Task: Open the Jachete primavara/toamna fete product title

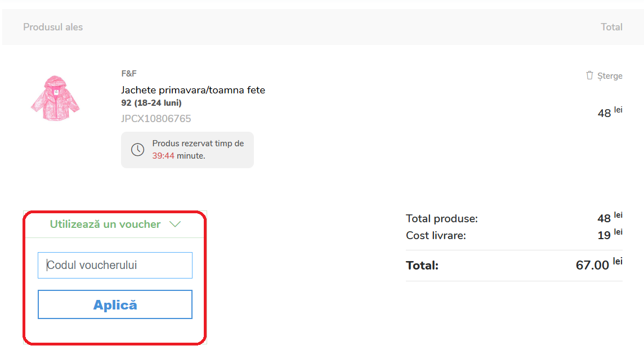Action: coord(193,90)
